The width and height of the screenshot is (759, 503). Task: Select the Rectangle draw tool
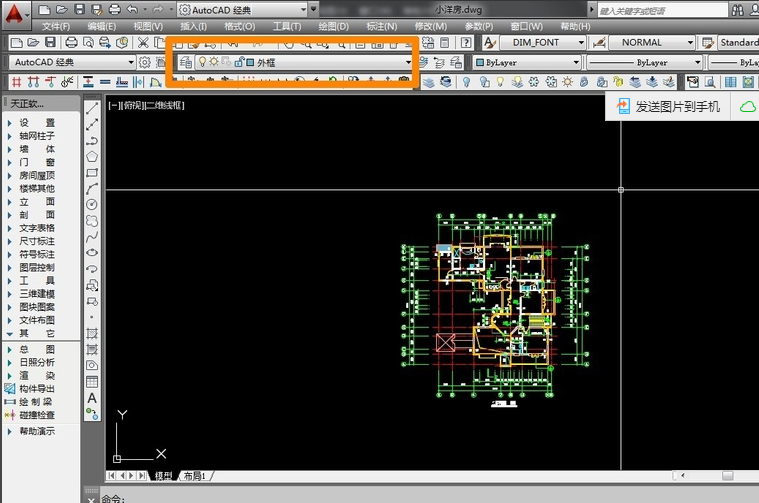[x=92, y=172]
